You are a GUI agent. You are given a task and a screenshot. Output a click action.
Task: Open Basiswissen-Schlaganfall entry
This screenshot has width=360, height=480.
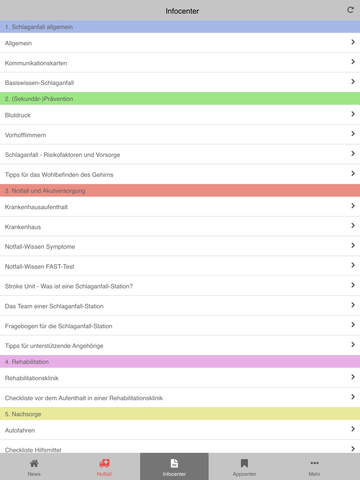(x=180, y=82)
